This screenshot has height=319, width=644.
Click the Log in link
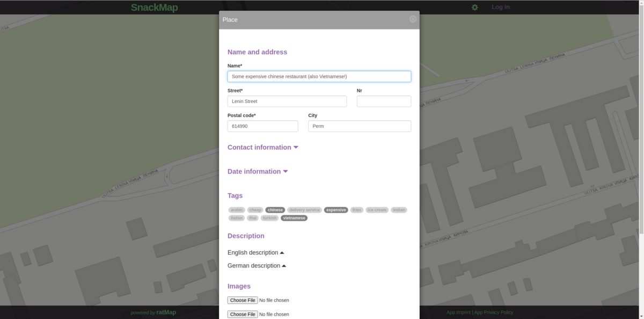pyautogui.click(x=500, y=7)
